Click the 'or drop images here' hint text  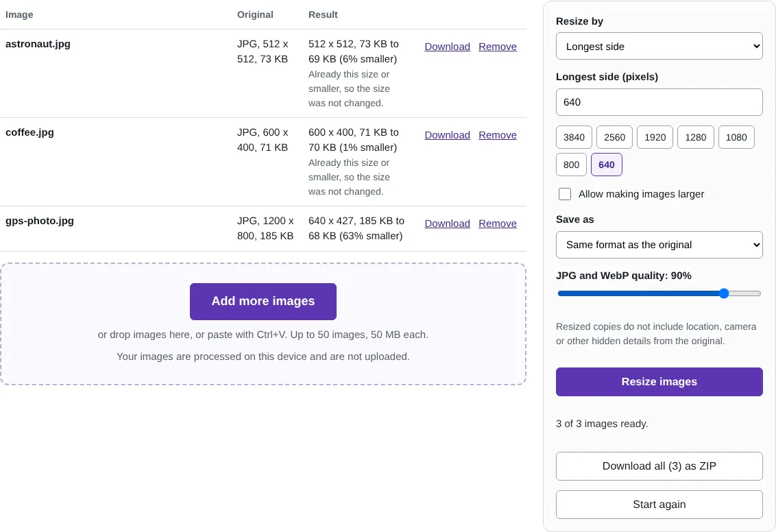(x=263, y=335)
